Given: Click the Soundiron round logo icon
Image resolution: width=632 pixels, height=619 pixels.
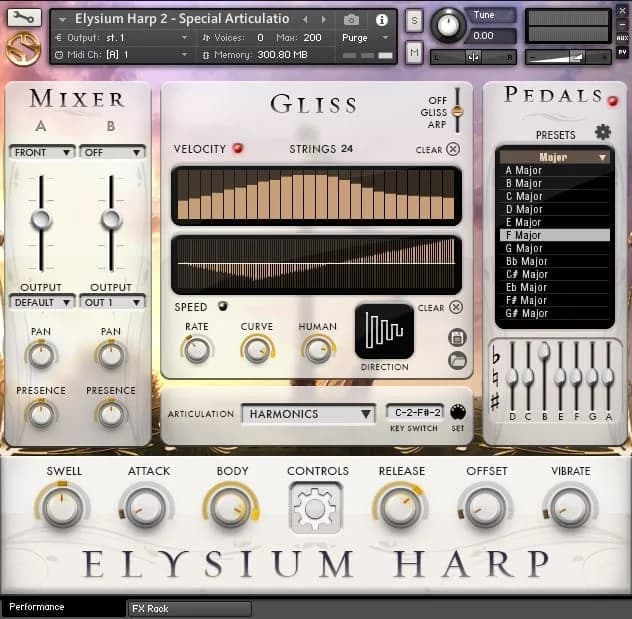Looking at the screenshot, I should coord(23,49).
